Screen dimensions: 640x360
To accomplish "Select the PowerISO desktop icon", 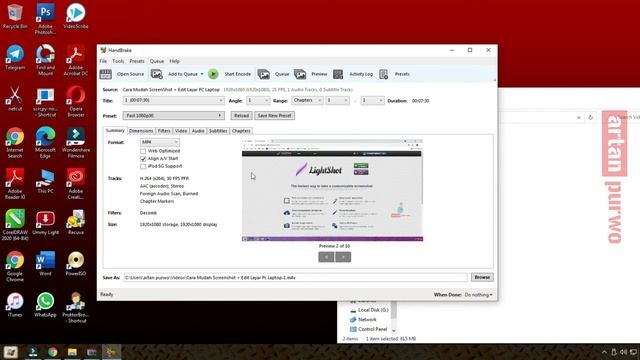I will (76, 264).
